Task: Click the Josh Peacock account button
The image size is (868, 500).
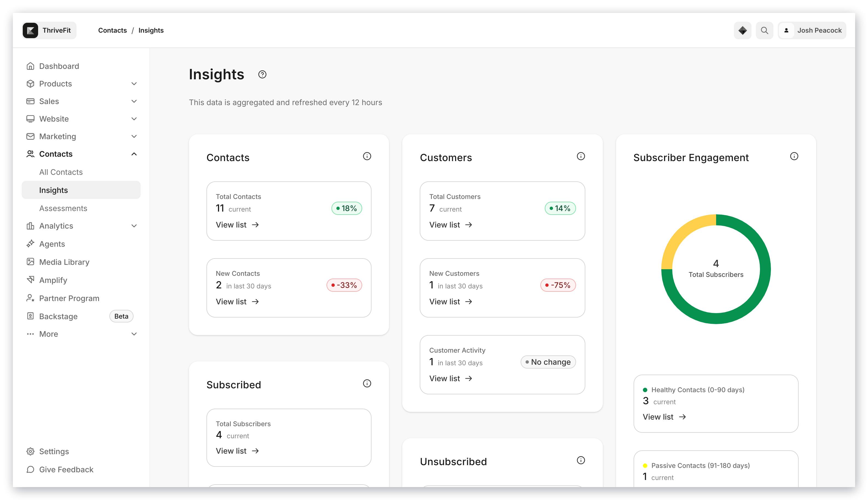Action: (x=812, y=30)
